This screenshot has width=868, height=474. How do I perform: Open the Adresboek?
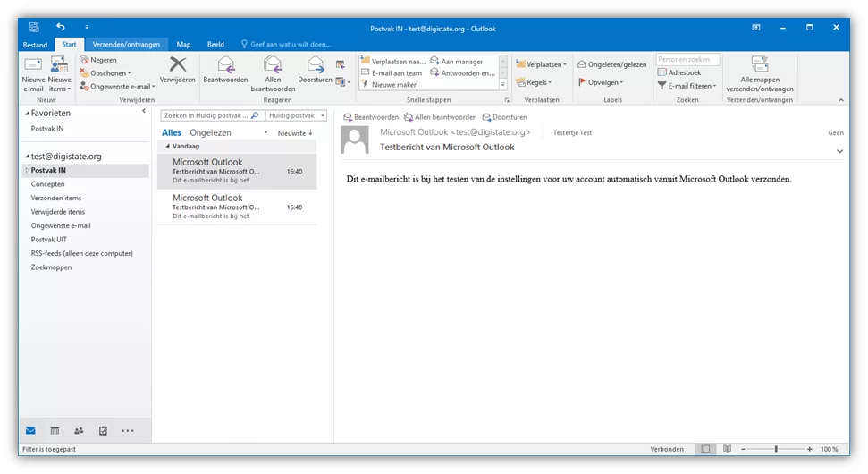point(679,72)
